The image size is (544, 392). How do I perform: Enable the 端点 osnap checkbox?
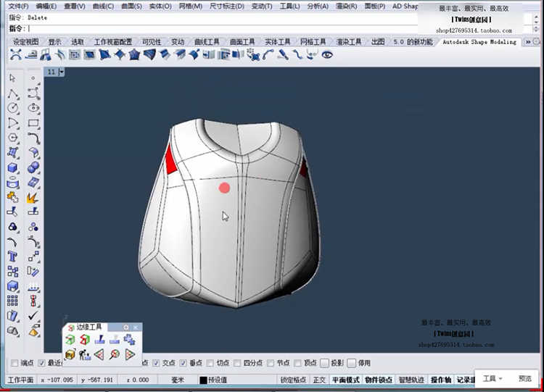pos(15,363)
